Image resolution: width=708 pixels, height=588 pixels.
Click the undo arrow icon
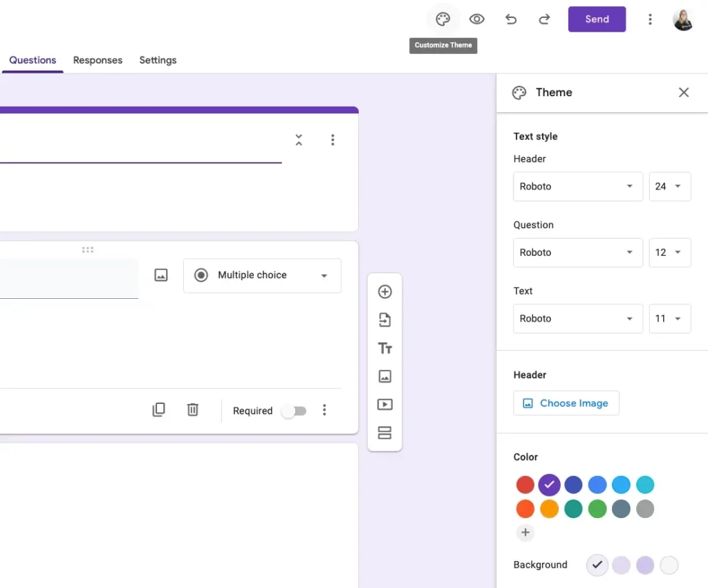tap(511, 19)
